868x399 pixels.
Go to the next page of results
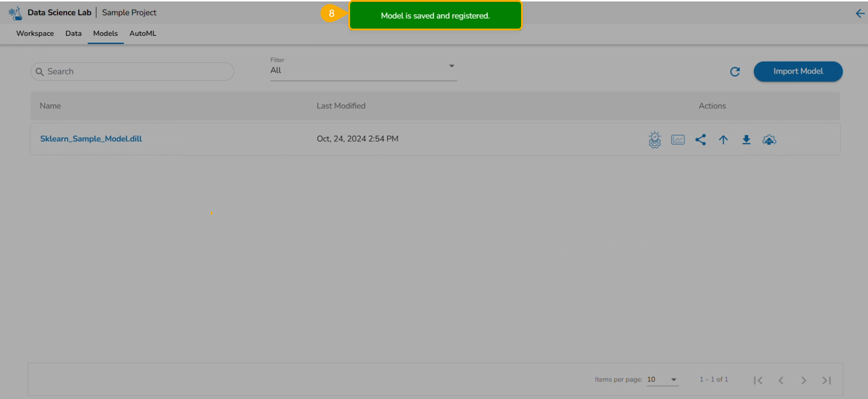[804, 380]
